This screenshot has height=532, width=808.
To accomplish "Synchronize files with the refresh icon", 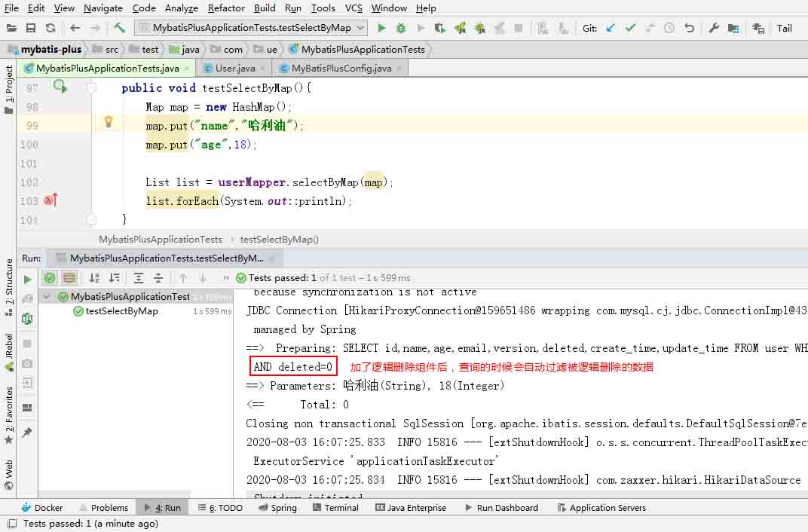I will pos(50,28).
